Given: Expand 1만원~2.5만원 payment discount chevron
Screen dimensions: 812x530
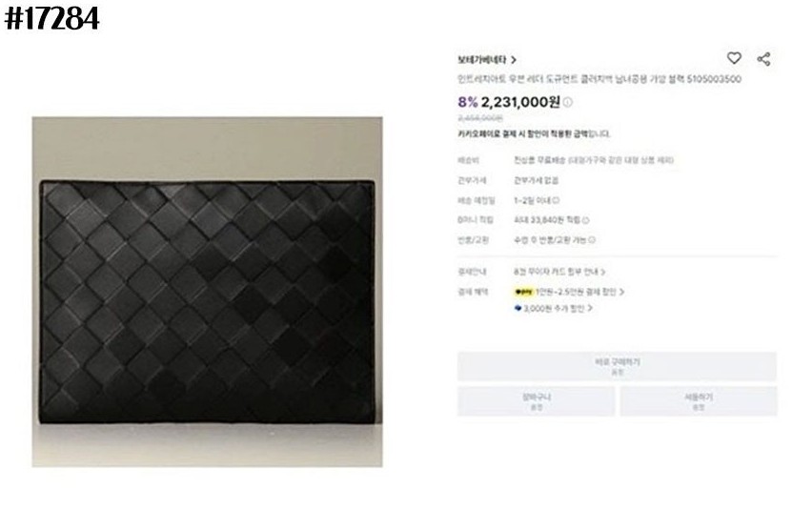Looking at the screenshot, I should point(622,293).
